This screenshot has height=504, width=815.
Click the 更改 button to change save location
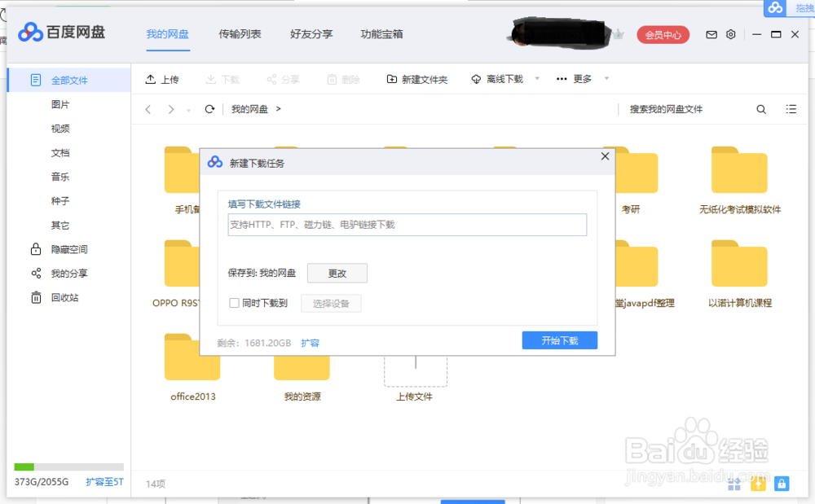(337, 273)
